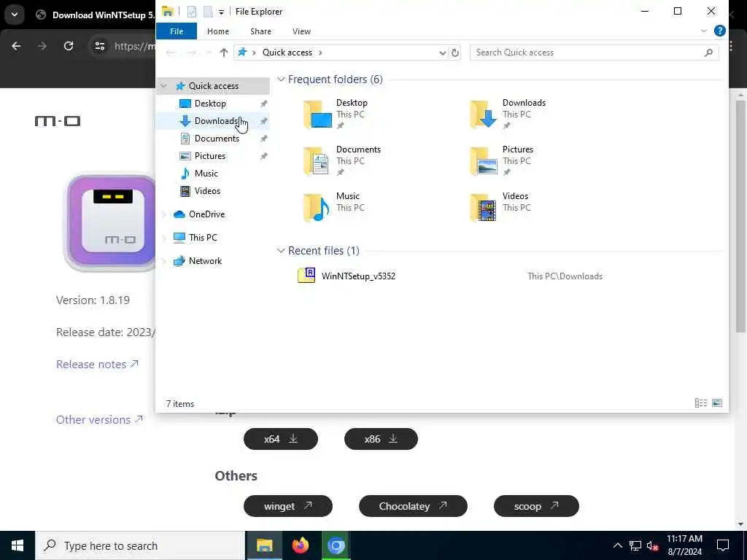Click the Search Quick access field
This screenshot has height=560, width=747.
pos(594,52)
